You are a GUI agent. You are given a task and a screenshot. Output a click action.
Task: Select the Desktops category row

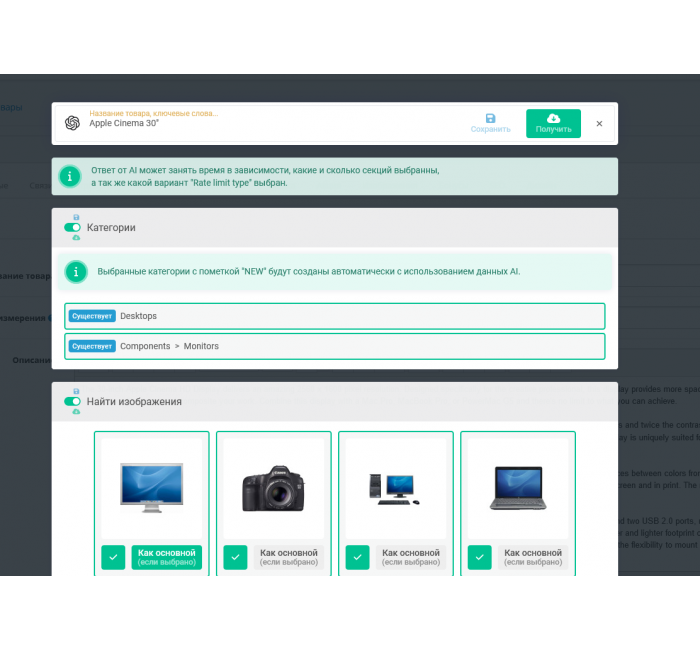coord(334,316)
